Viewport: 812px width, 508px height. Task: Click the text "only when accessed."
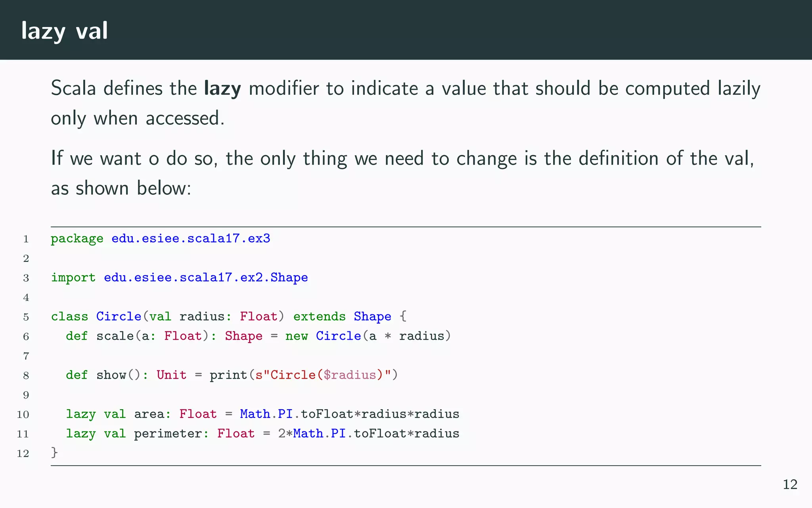138,118
